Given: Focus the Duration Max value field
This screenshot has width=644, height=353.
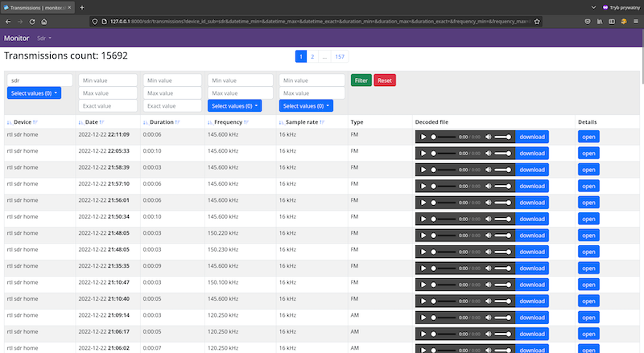Looking at the screenshot, I should 172,93.
